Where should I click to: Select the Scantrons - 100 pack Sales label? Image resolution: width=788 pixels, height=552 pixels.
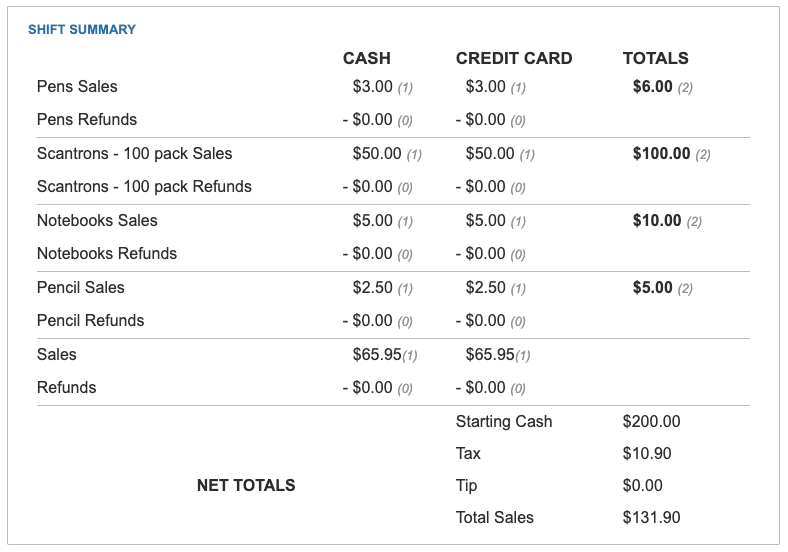click(x=134, y=154)
